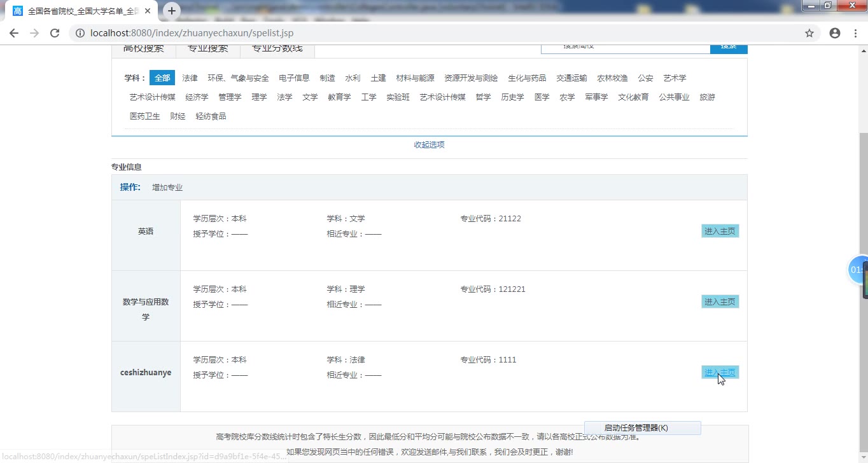Enter homepage for 英语 major
Screen dimensions: 868x463
720,231
